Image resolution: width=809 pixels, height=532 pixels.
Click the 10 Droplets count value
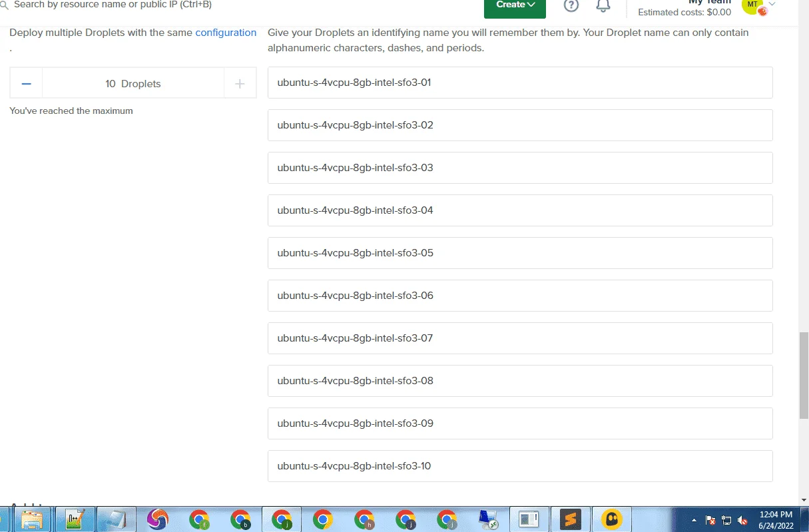tap(133, 84)
